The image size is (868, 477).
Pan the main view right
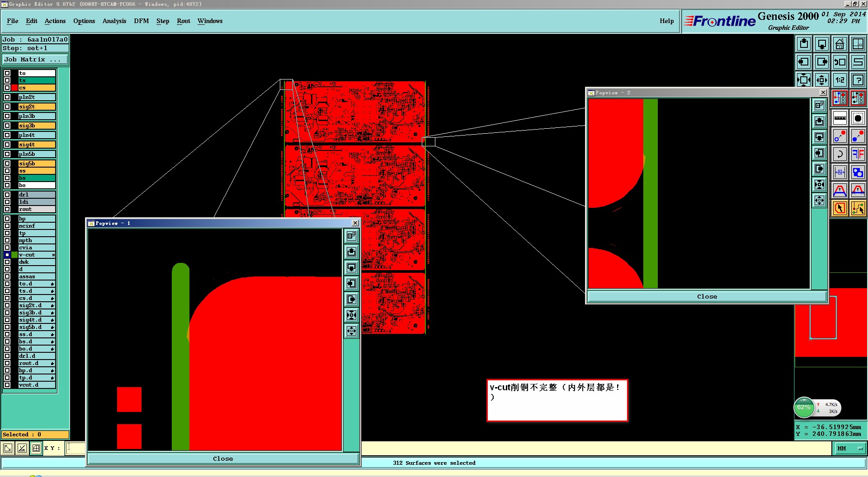click(822, 62)
